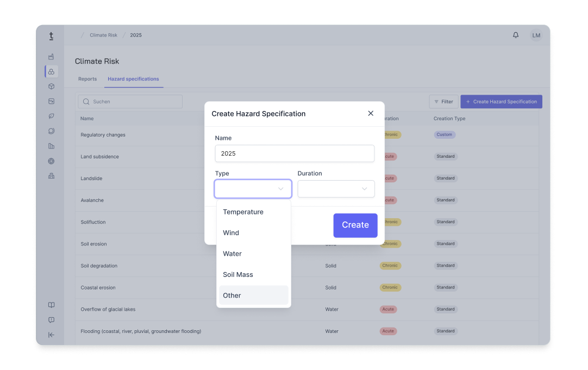588x370 pixels.
Task: Open notifications bell icon
Action: [516, 35]
